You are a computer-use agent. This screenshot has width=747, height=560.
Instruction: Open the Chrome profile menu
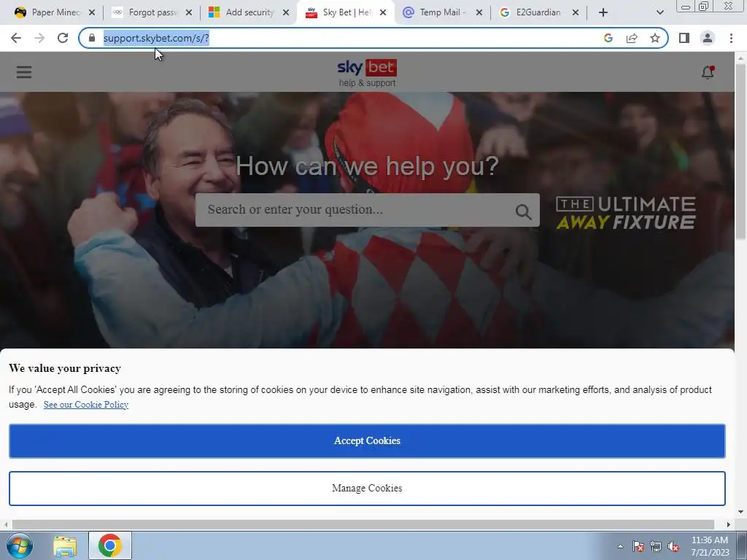coord(708,38)
